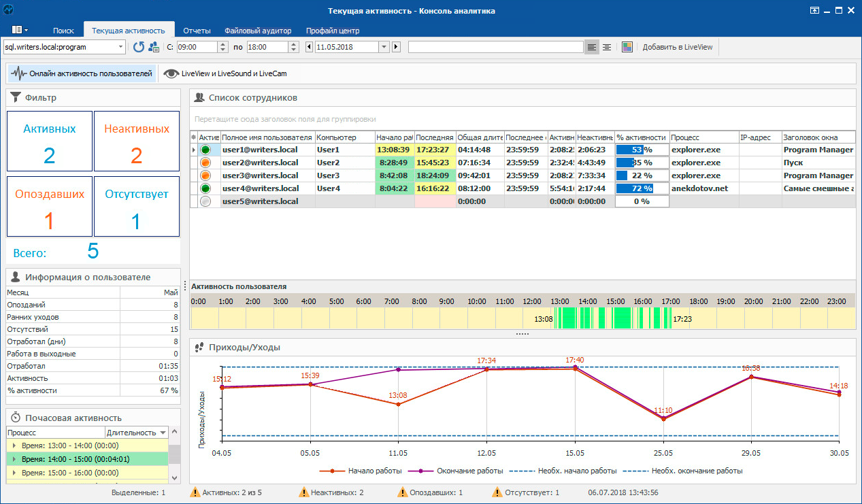The height and width of the screenshot is (504, 862).
Task: Open the sql.writers.local:program dropdown
Action: tap(121, 47)
